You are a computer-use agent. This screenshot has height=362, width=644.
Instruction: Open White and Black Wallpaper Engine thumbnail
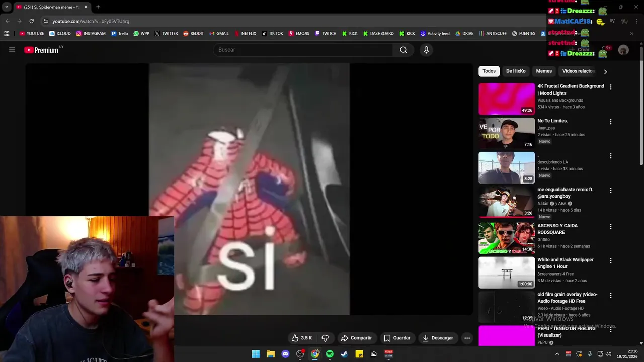(x=507, y=273)
